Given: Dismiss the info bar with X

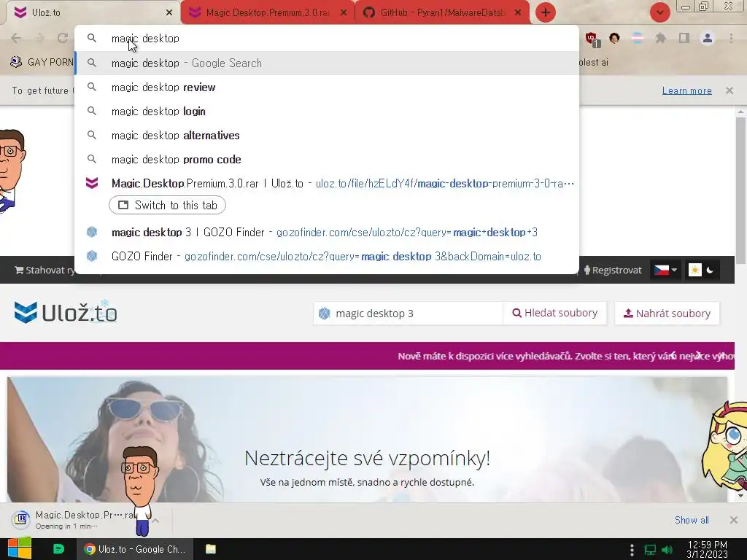Looking at the screenshot, I should (729, 90).
